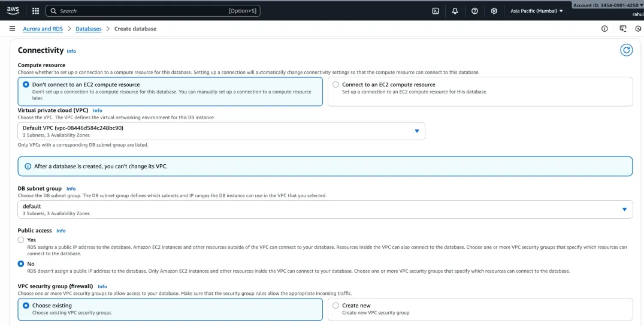This screenshot has width=644, height=326.
Task: Click the AWS search box
Action: [x=144, y=11]
